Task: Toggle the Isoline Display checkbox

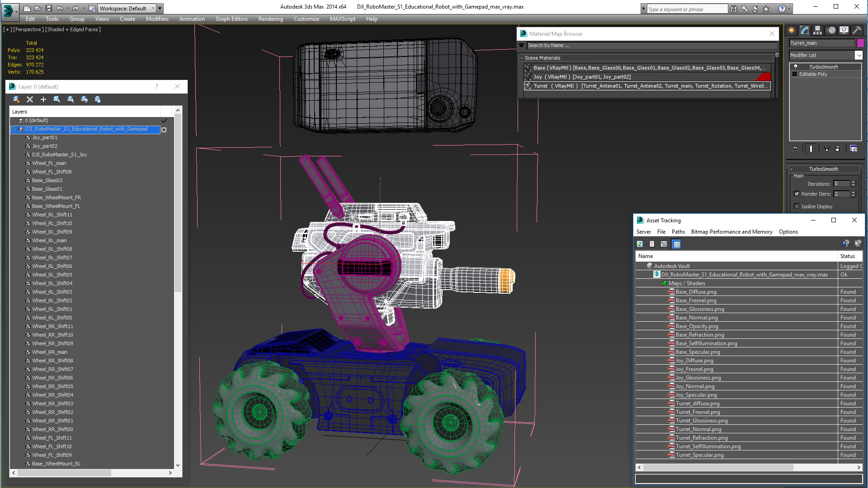Action: click(797, 206)
